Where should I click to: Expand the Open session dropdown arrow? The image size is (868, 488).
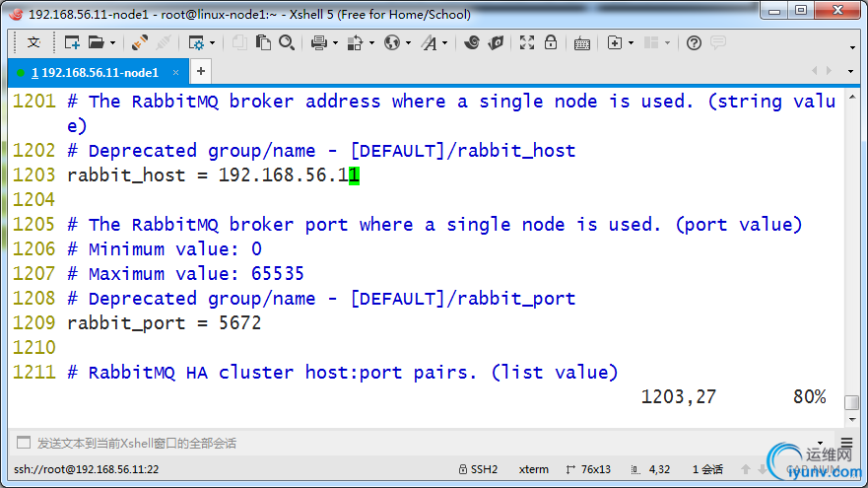(x=112, y=42)
